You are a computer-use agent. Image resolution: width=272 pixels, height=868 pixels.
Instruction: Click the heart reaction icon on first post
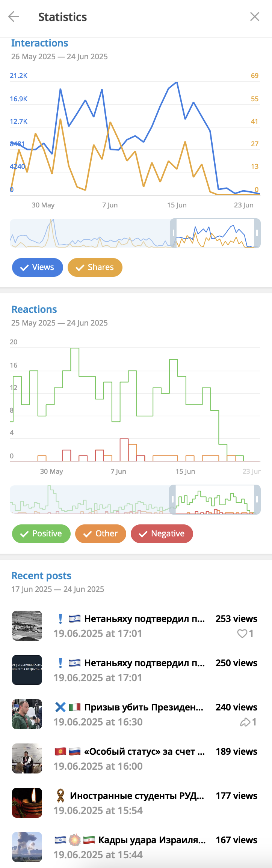coord(242,634)
